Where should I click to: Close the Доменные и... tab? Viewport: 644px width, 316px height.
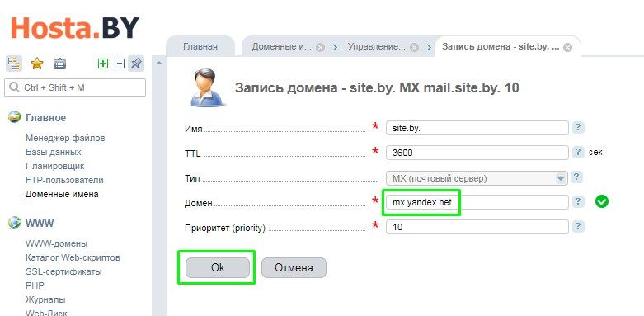(x=321, y=47)
